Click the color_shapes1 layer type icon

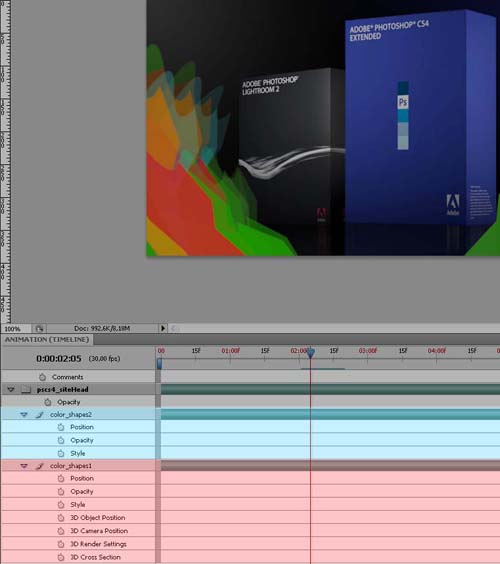click(x=40, y=466)
